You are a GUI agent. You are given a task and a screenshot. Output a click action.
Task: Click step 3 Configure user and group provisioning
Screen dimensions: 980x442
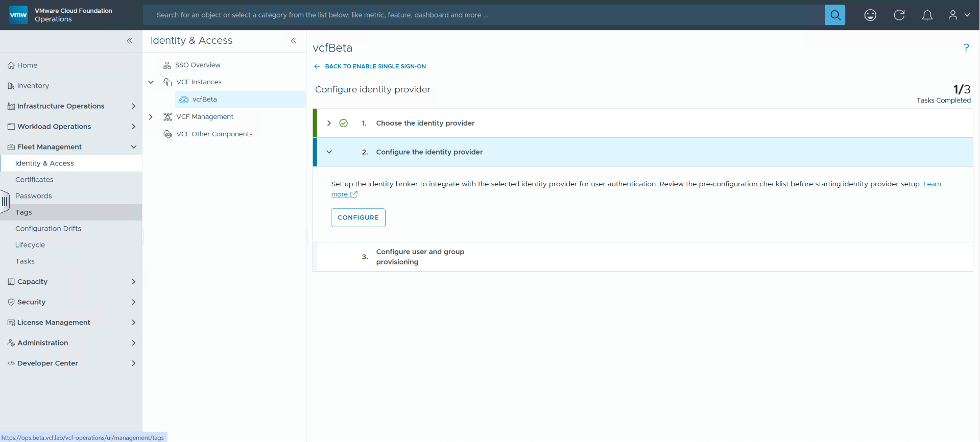click(642, 257)
